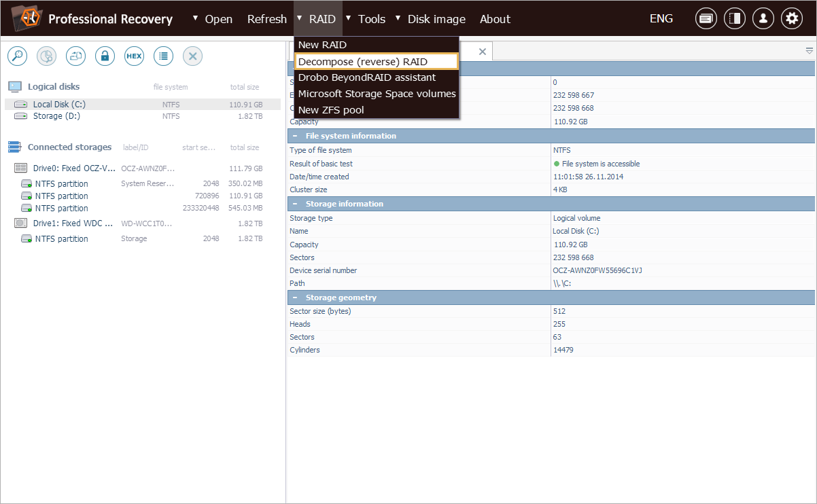The image size is (817, 504).
Task: Click the Drive0 OCZ device icon
Action: pos(21,168)
